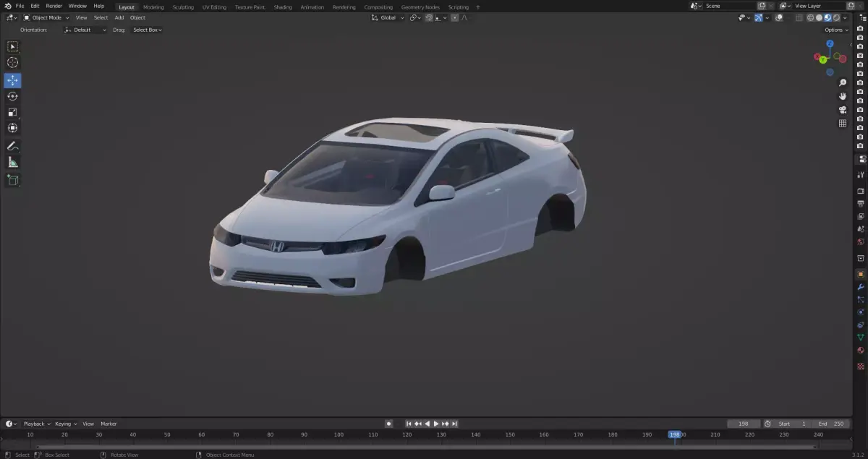Open the viewport shading options arrow
This screenshot has height=459, width=868.
846,17
